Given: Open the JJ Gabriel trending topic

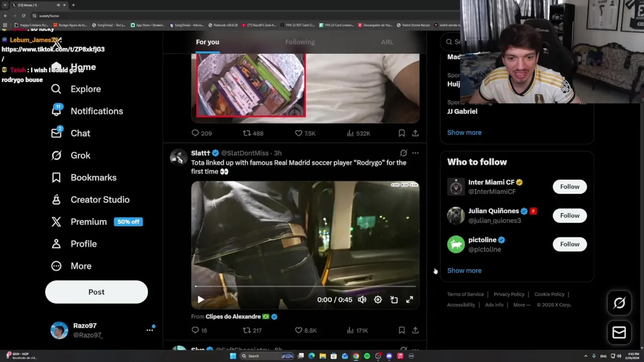Looking at the screenshot, I should point(462,111).
